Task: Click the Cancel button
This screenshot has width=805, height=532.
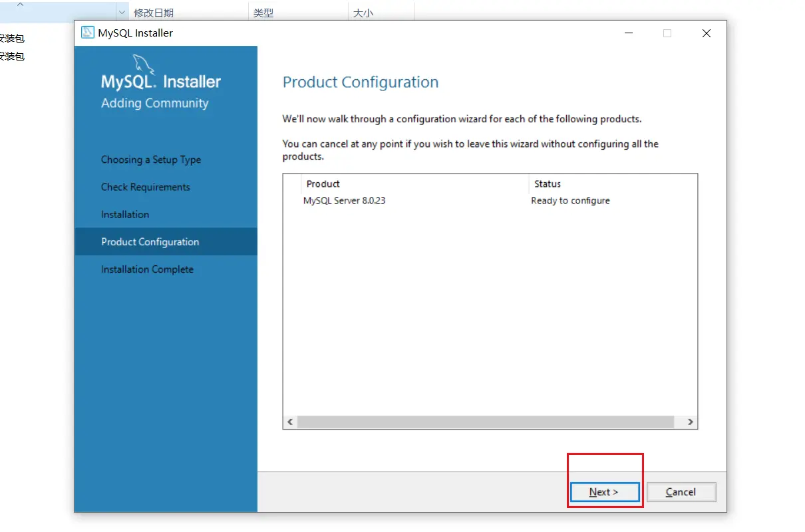Action: click(x=681, y=492)
